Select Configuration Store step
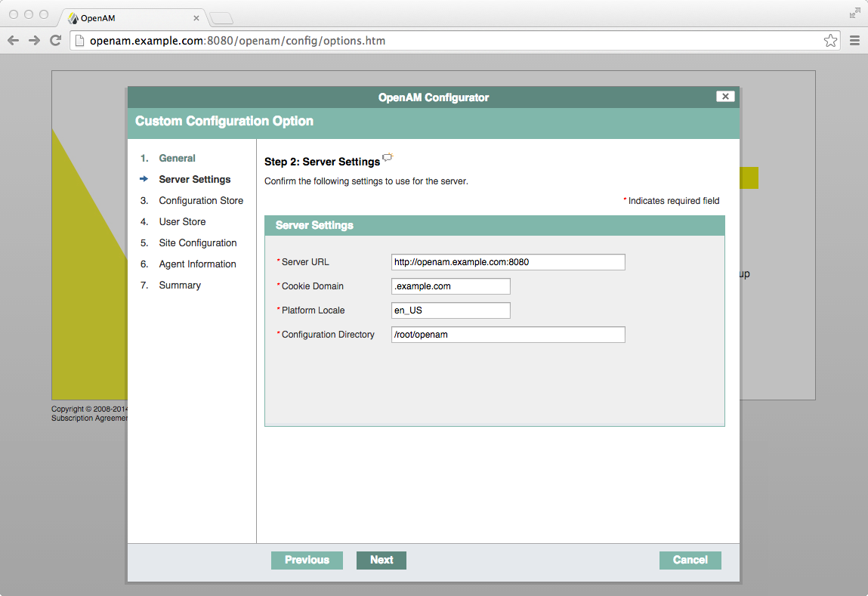This screenshot has height=596, width=868. 201,200
